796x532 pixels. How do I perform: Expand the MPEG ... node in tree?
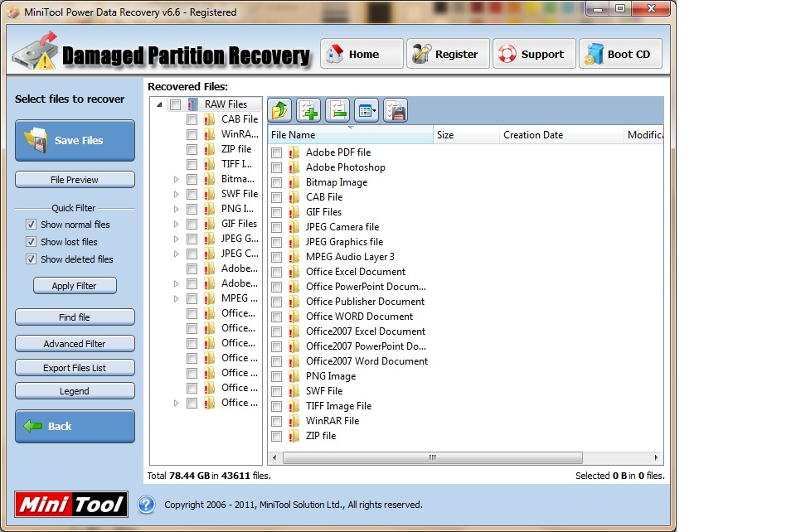(x=176, y=298)
